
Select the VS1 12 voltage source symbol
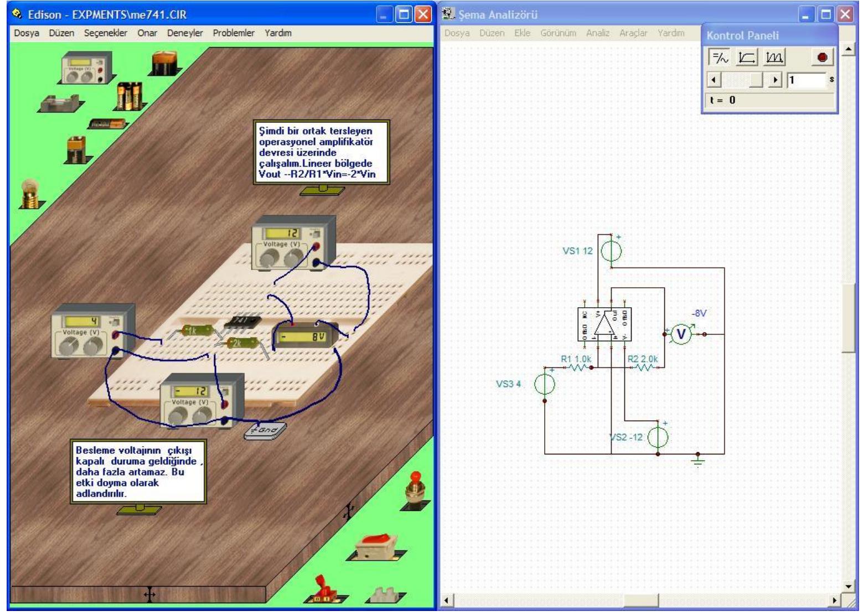611,251
